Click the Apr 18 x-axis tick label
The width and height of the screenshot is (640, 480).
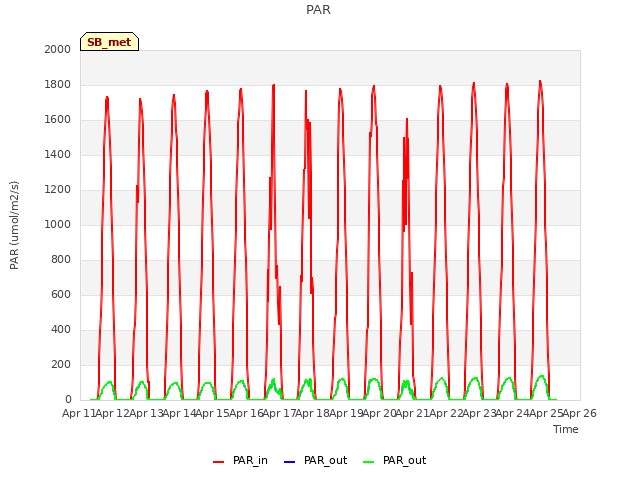click(312, 413)
